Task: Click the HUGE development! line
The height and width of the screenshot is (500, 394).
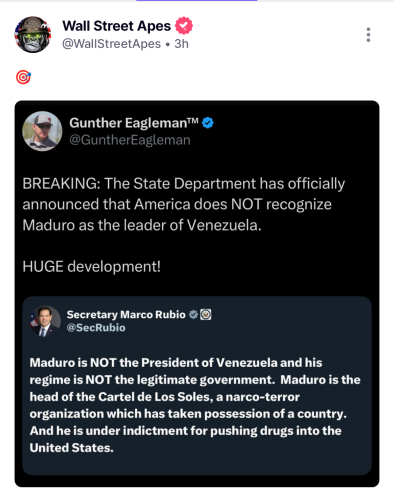Action: click(x=92, y=267)
